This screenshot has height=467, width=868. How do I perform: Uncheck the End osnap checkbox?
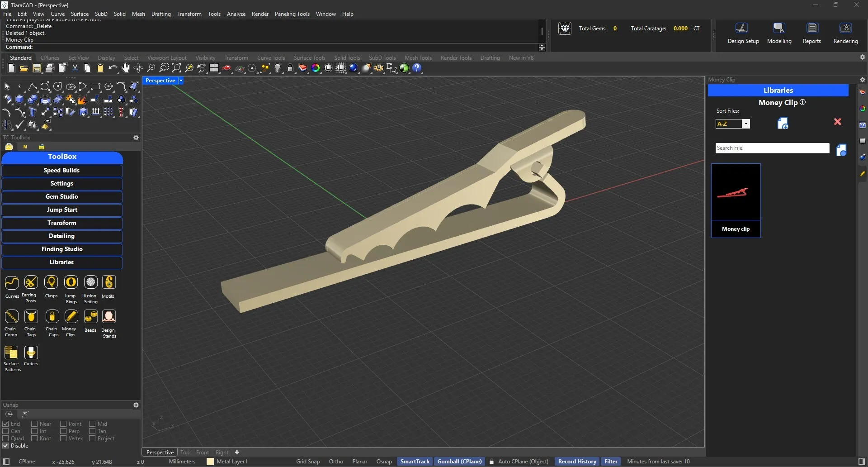pyautogui.click(x=6, y=424)
